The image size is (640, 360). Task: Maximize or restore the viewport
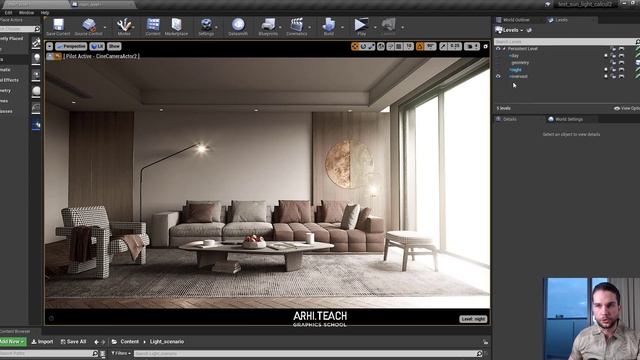coord(485,47)
